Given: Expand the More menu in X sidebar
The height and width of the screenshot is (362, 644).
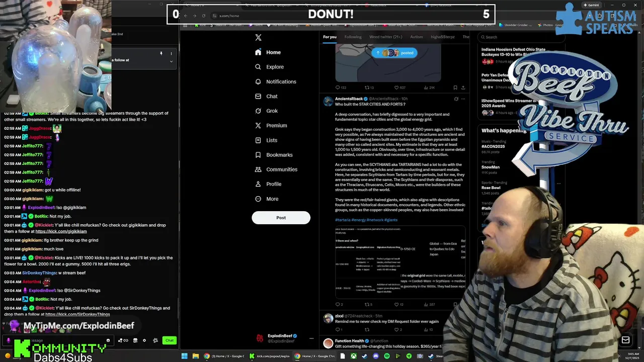Looking at the screenshot, I should [267, 199].
